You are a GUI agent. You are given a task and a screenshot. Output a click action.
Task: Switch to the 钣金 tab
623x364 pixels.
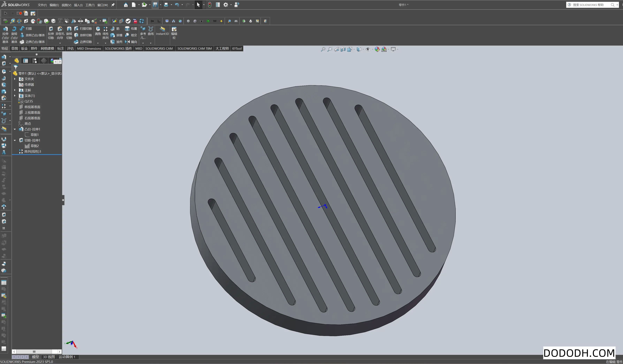click(24, 48)
